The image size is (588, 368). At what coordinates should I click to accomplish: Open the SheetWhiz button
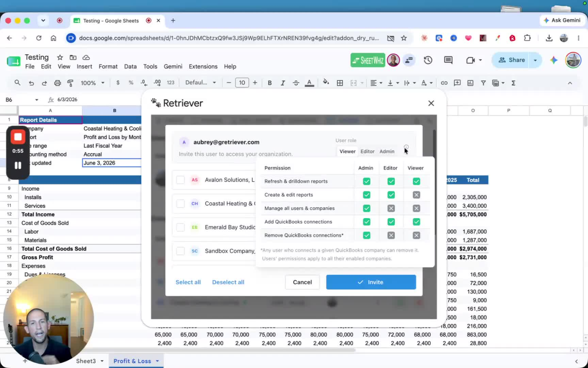tap(368, 60)
